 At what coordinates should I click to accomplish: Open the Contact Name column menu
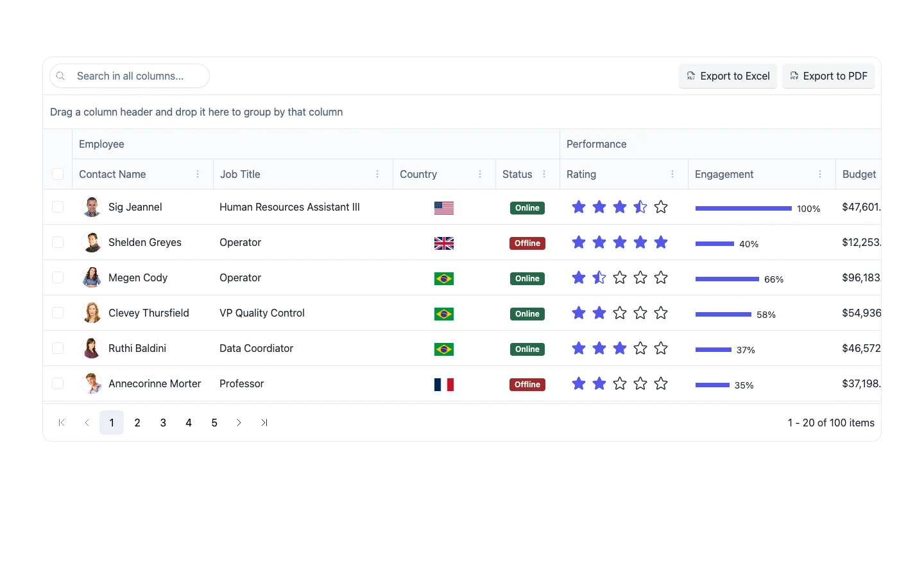pos(198,174)
